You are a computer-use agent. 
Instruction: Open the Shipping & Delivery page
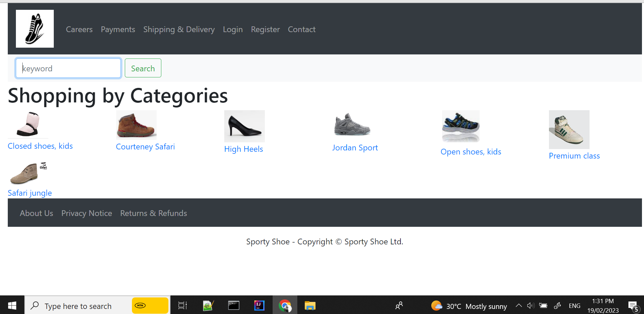coord(179,29)
